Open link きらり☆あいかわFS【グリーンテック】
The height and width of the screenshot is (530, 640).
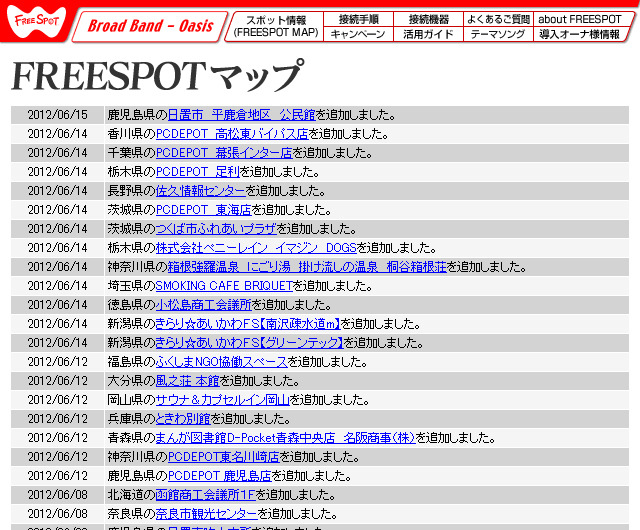pos(249,343)
